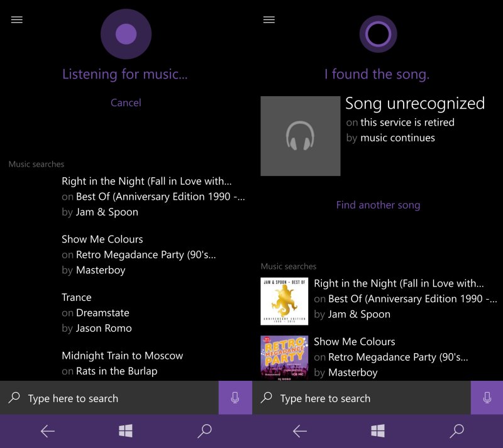Click 'Jam & Spoon' artist on left screen
Image resolution: width=503 pixels, height=448 pixels.
point(107,212)
